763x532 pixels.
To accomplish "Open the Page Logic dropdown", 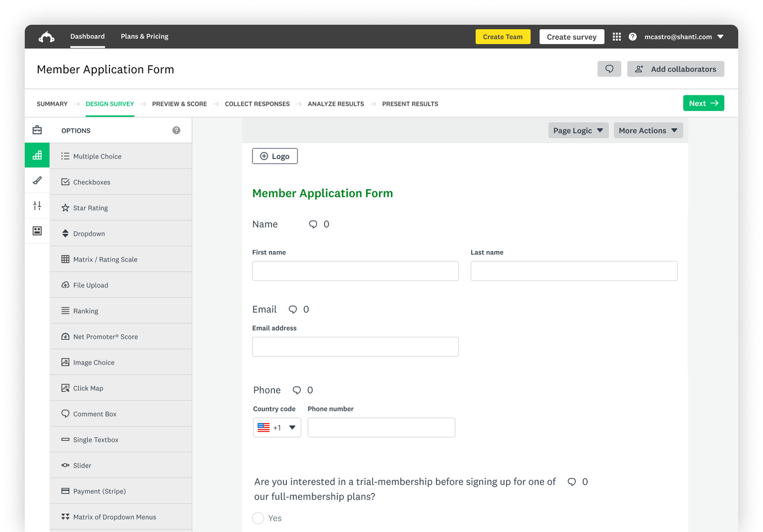I will [578, 130].
